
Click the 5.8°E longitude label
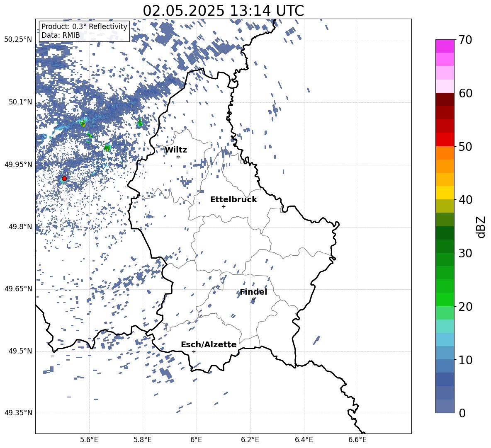tap(143, 440)
